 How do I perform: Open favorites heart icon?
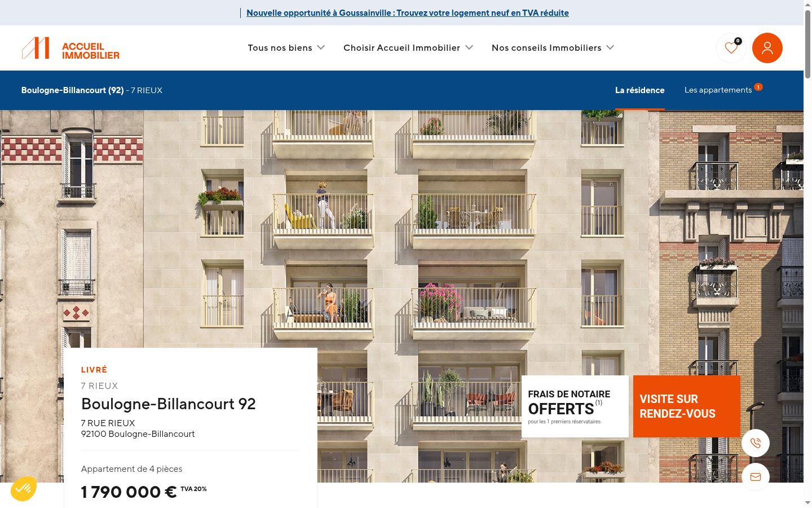click(x=731, y=48)
